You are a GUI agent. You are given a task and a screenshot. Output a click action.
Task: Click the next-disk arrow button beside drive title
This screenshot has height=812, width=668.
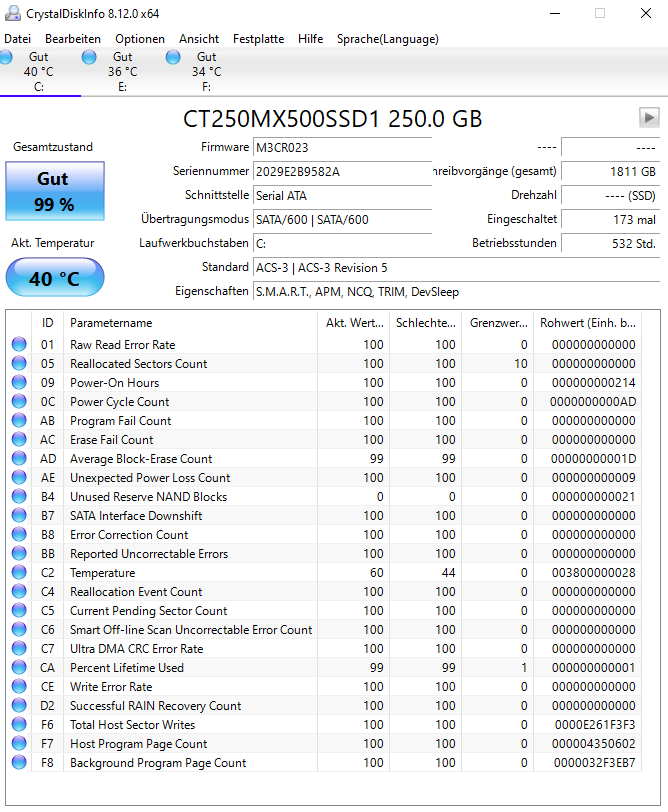point(649,118)
